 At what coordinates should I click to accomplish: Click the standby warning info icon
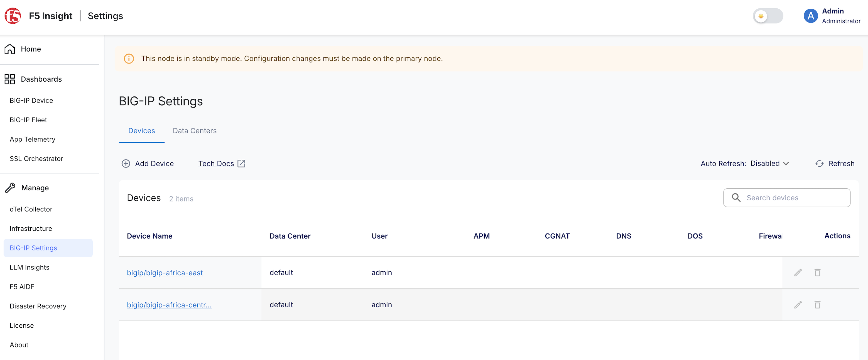tap(129, 59)
